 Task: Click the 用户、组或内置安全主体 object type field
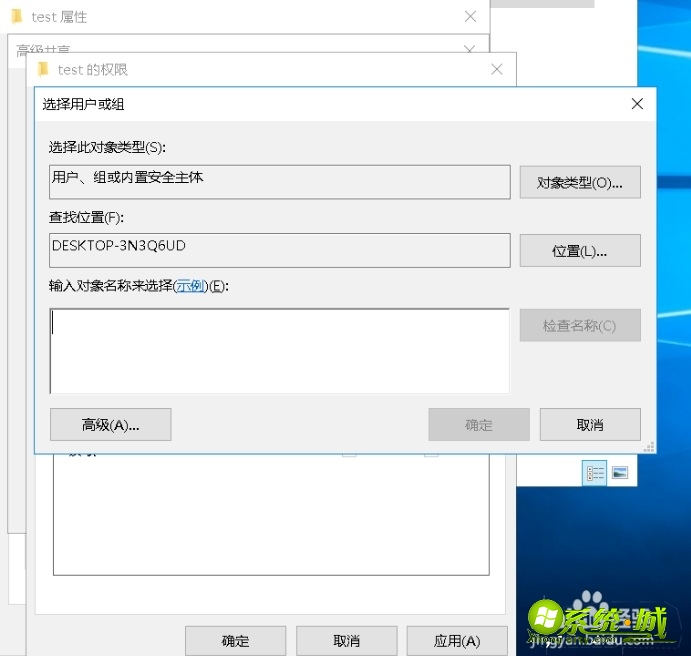[x=280, y=182]
